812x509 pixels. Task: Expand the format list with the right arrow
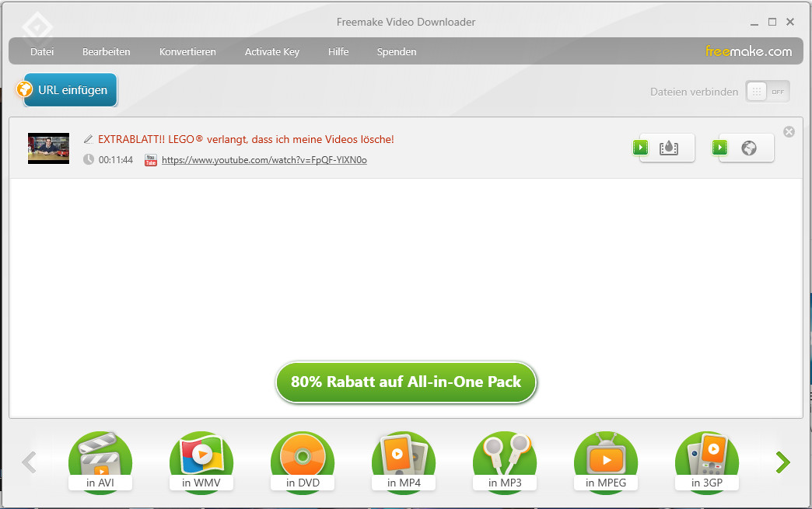783,462
